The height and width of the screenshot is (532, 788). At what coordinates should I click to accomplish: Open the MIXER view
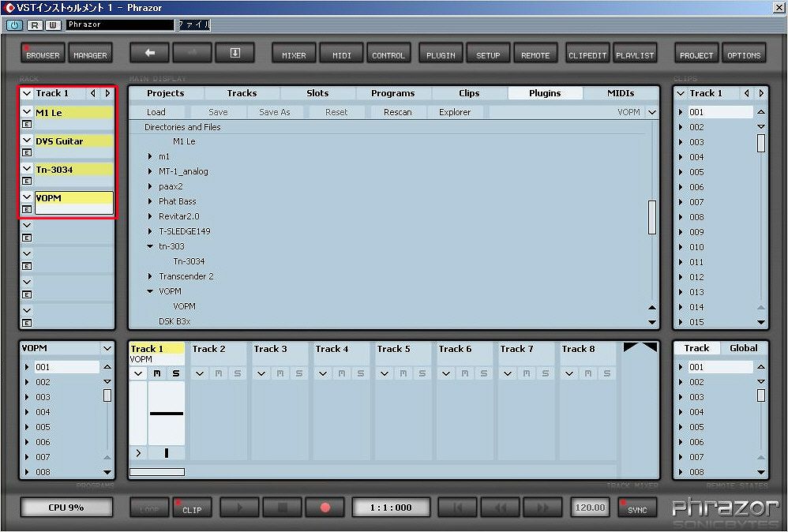click(x=294, y=53)
